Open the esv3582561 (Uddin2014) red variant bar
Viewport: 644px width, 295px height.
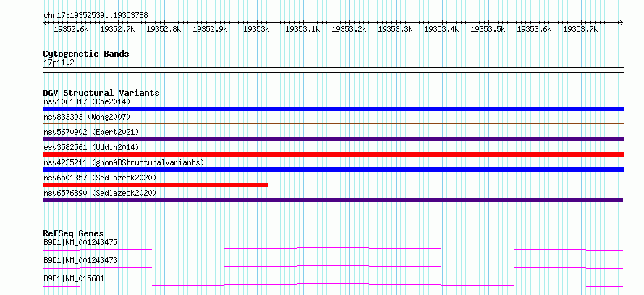tap(333, 154)
